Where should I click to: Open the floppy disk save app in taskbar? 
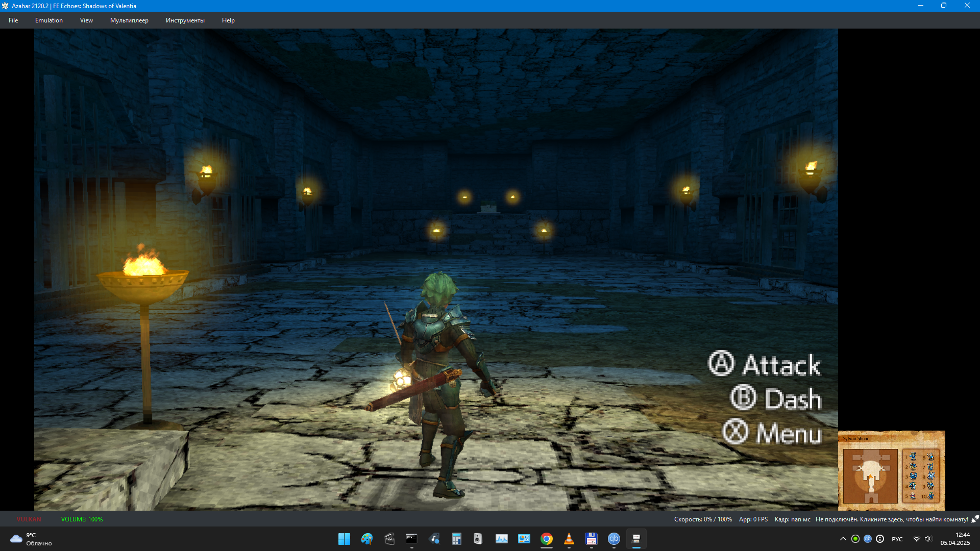pyautogui.click(x=591, y=539)
